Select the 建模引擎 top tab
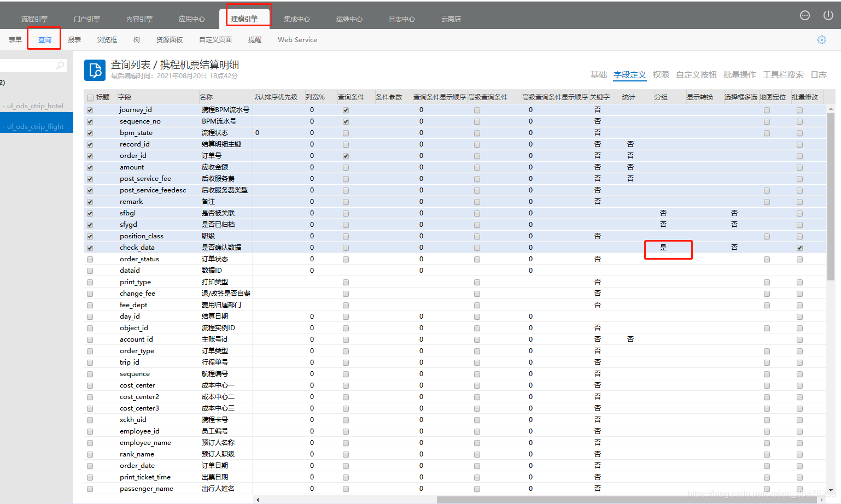Image resolution: width=841 pixels, height=504 pixels. pyautogui.click(x=244, y=19)
